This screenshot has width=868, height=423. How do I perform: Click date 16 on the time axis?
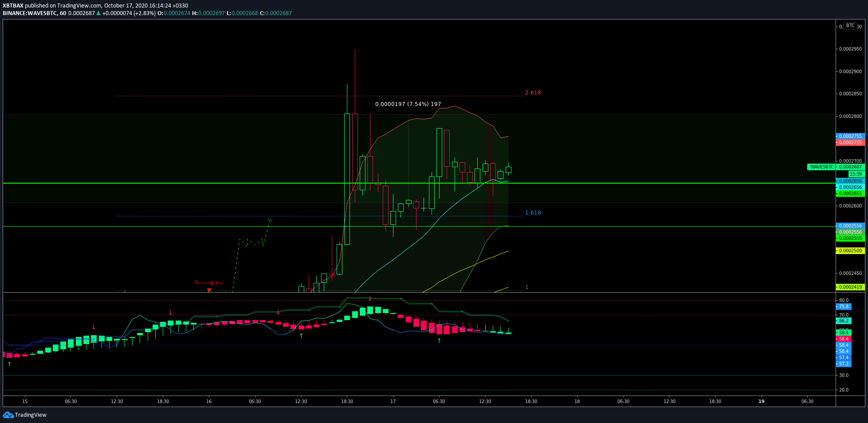(x=209, y=401)
